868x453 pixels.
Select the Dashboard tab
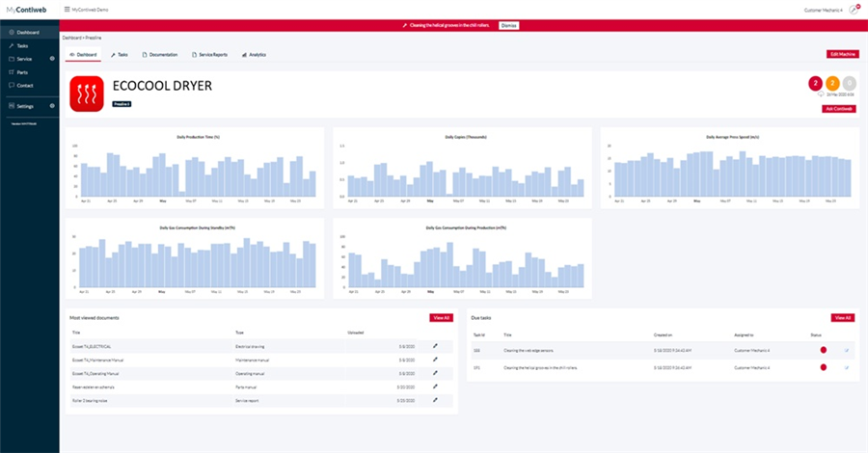coord(83,55)
